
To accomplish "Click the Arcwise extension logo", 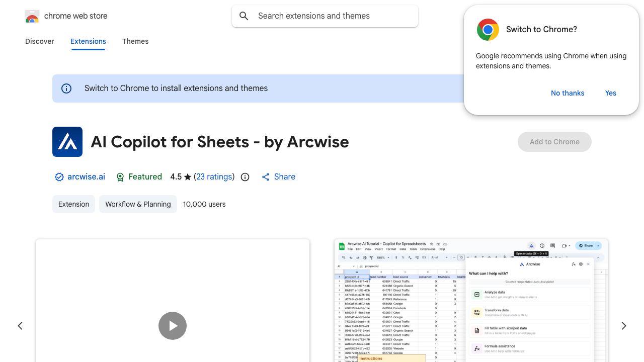I will (67, 142).
